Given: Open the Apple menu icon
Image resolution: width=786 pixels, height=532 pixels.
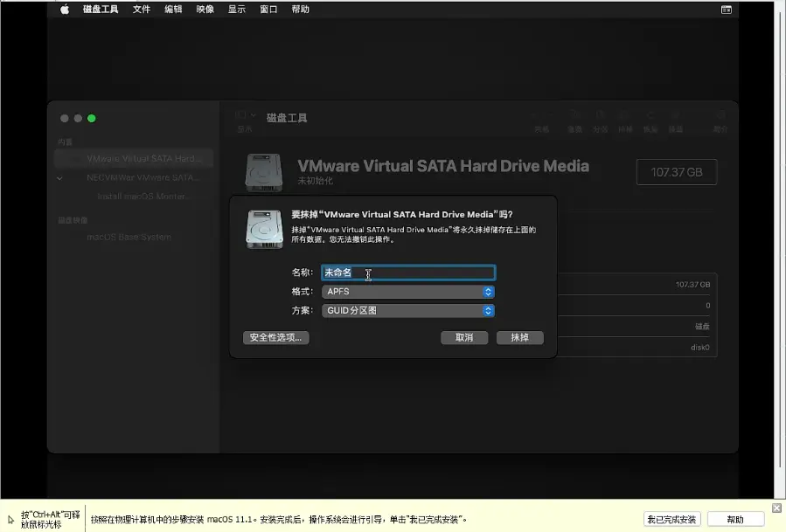Looking at the screenshot, I should [65, 10].
